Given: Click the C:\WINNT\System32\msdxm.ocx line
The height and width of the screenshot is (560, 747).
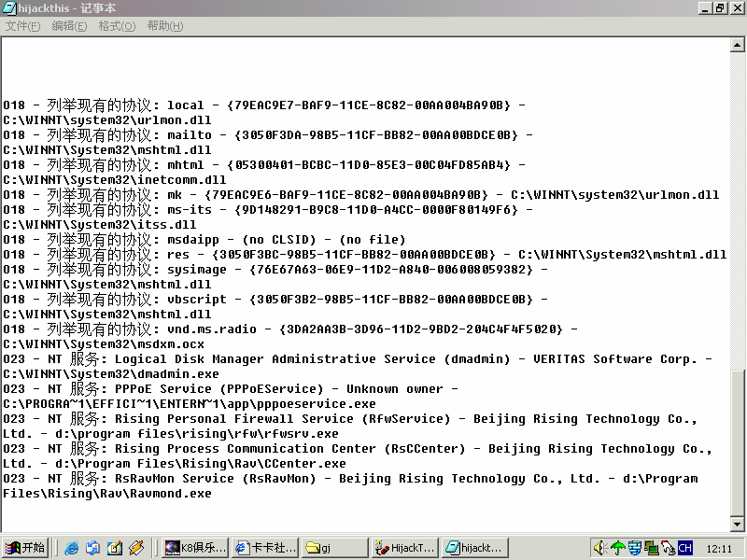Looking at the screenshot, I should point(104,344).
